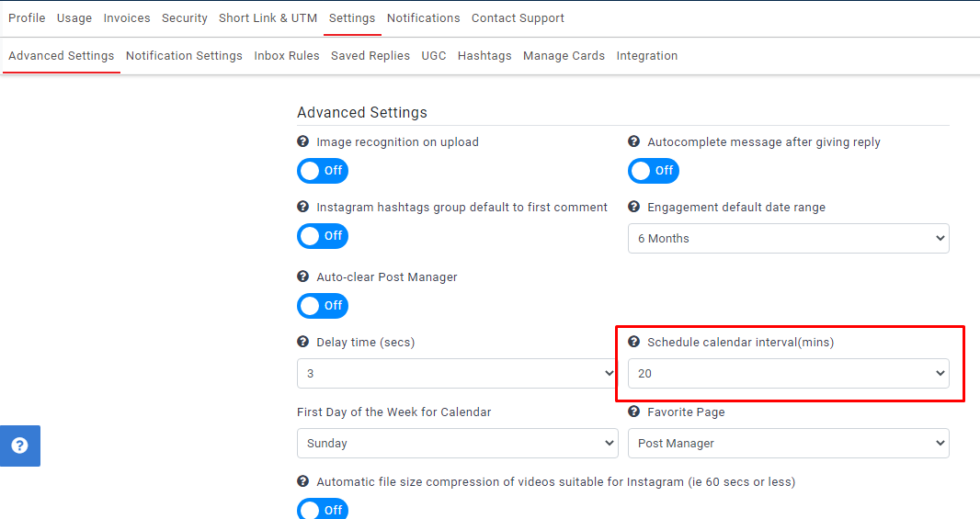Enable Instagram hashtags group default toggle
This screenshot has height=519, width=980.
pos(323,236)
